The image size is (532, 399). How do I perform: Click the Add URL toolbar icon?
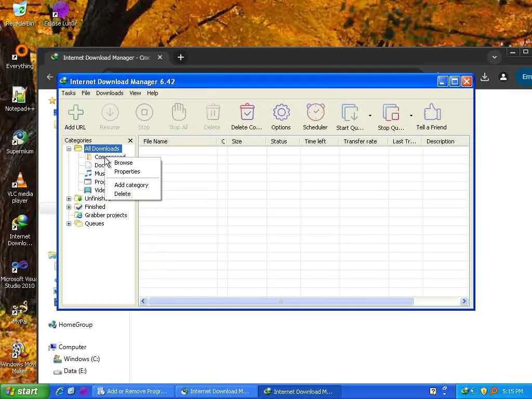[75, 113]
